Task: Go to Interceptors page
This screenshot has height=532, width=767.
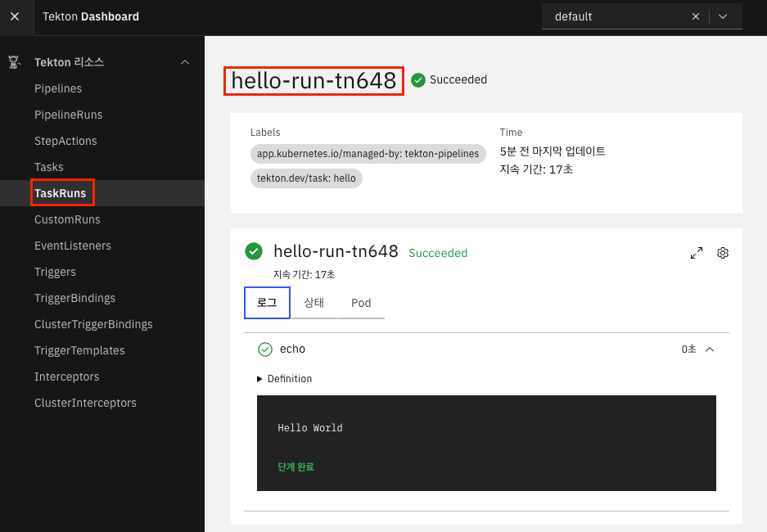Action: (x=67, y=377)
